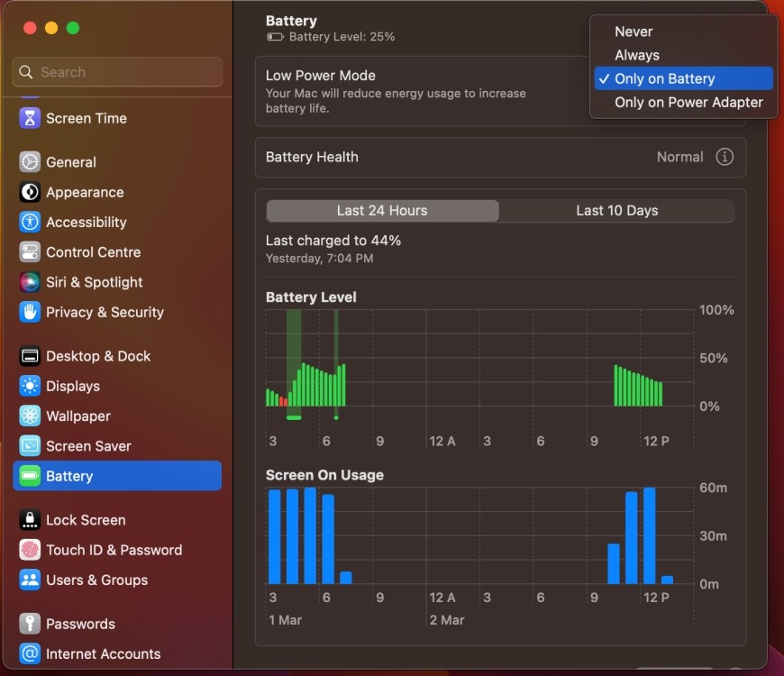Open Siri & Spotlight settings
784x676 pixels.
117,282
